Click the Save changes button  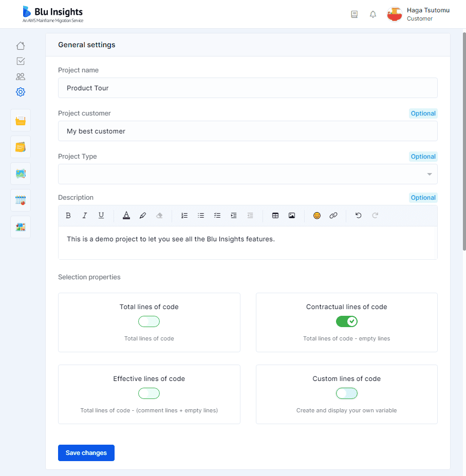pyautogui.click(x=86, y=453)
